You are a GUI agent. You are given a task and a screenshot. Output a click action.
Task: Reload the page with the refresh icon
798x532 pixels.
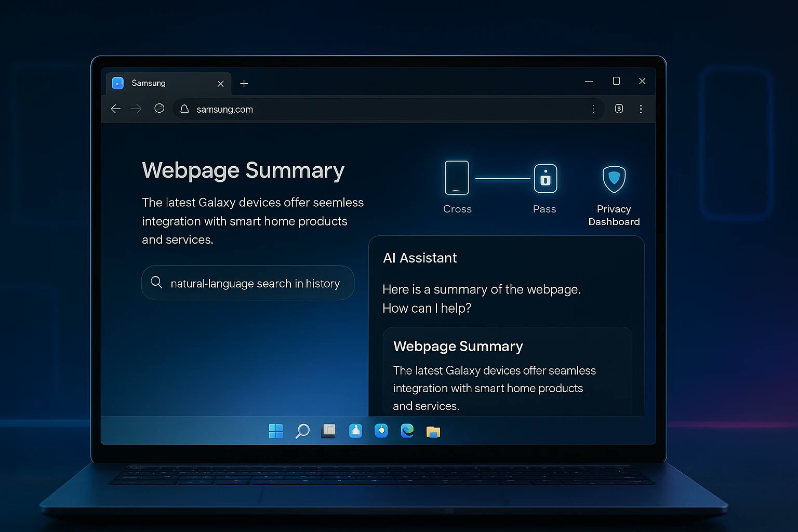pyautogui.click(x=159, y=108)
